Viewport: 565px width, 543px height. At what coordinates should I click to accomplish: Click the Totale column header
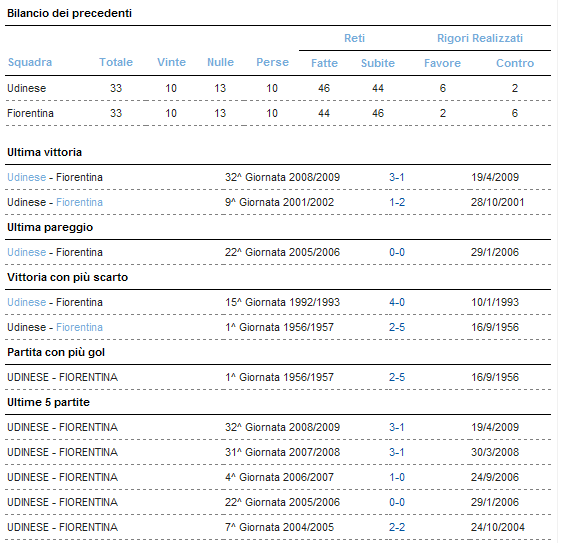pos(116,62)
